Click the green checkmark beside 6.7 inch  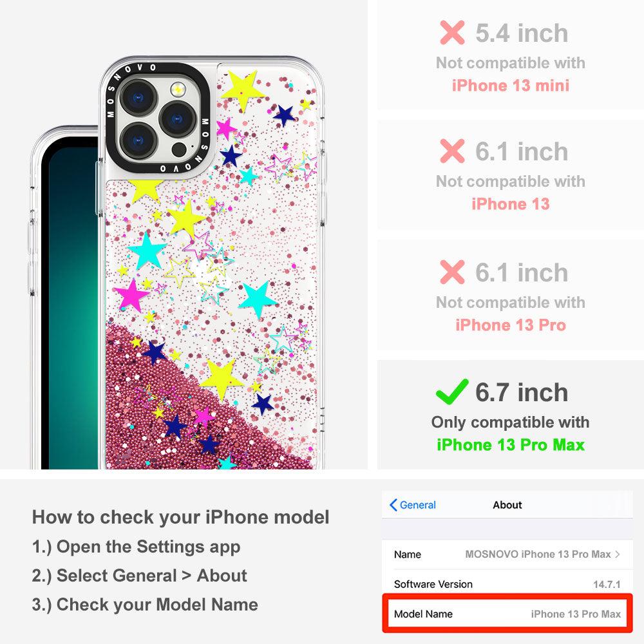[x=452, y=392]
